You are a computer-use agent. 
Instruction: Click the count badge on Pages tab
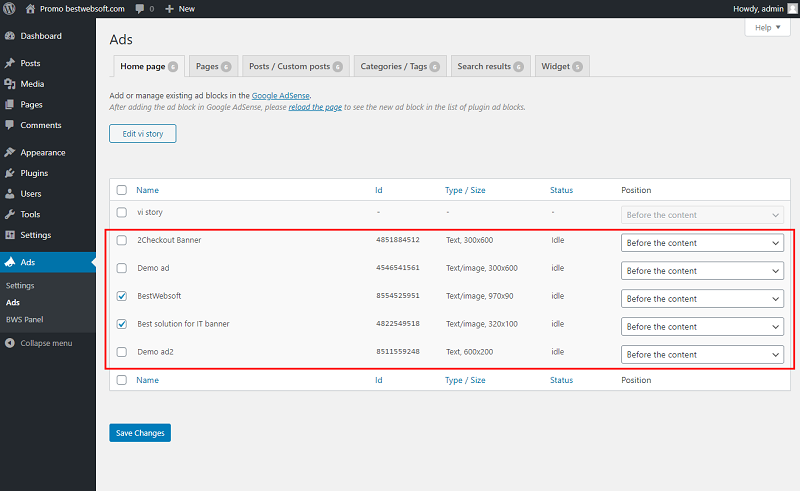226,67
